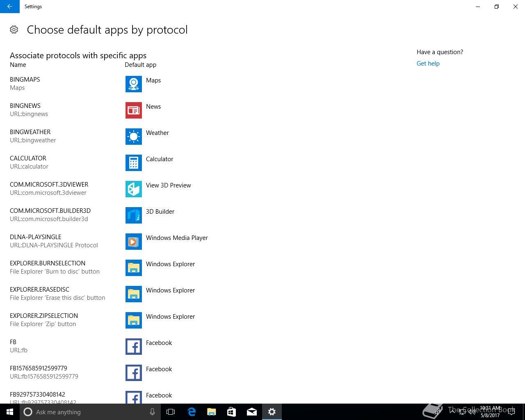Change default app labeled Weather
525x420 pixels.
tap(157, 133)
